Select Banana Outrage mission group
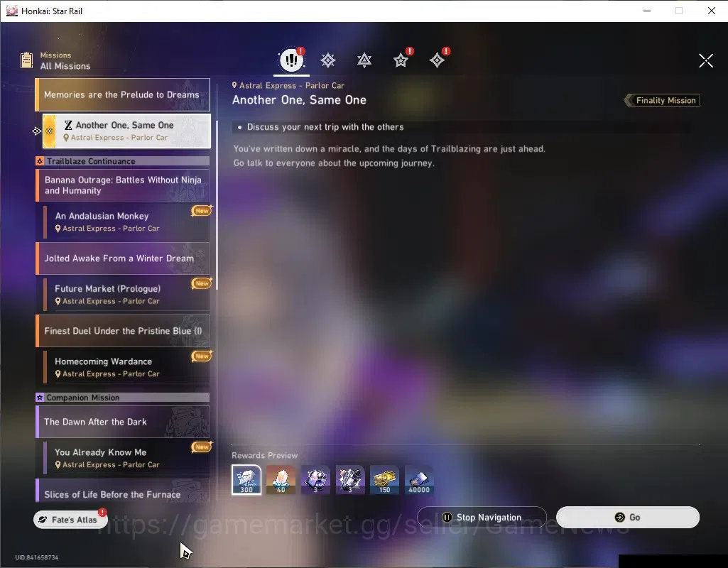728x568 pixels. (x=123, y=185)
